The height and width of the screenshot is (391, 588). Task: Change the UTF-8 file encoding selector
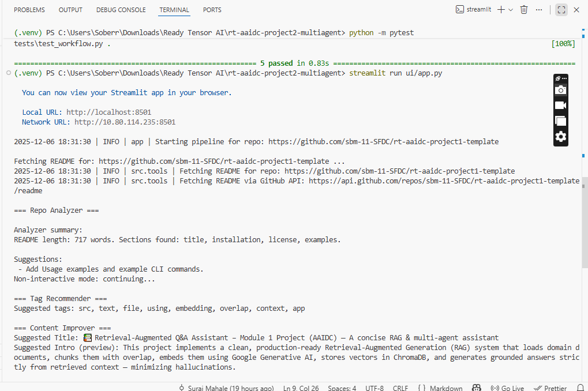[x=374, y=388]
